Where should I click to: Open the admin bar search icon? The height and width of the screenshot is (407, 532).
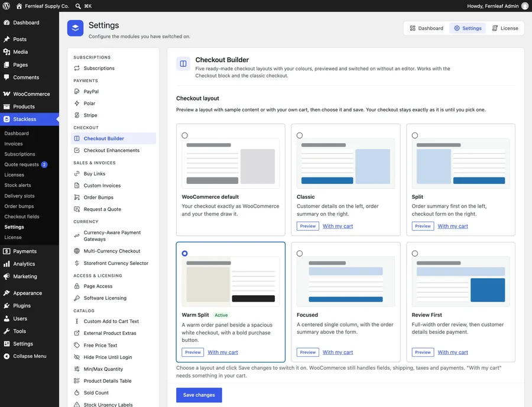point(78,6)
